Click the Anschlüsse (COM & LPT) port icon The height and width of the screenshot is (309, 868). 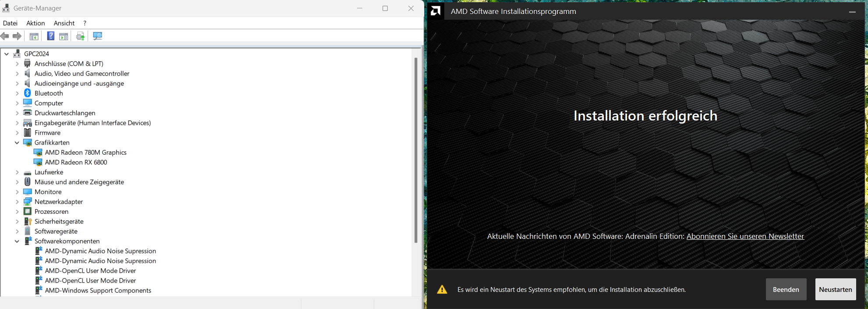tap(28, 64)
